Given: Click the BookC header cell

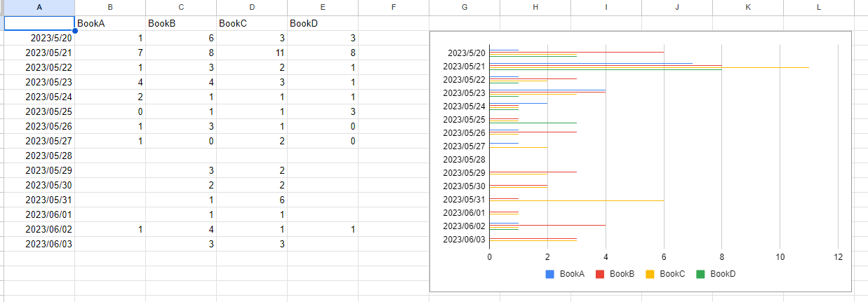Looking at the screenshot, I should click(x=252, y=23).
